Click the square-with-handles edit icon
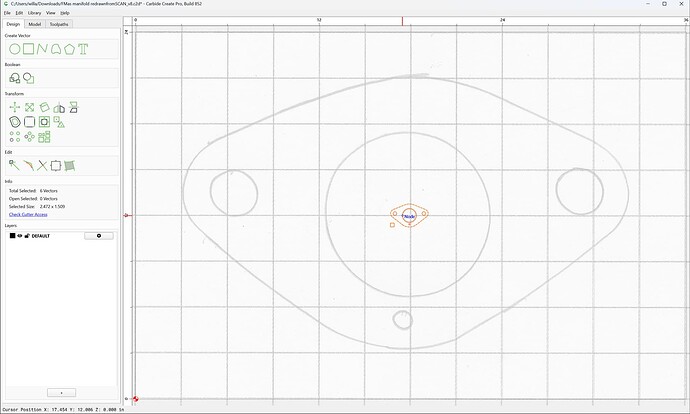690x414 pixels. (x=55, y=165)
